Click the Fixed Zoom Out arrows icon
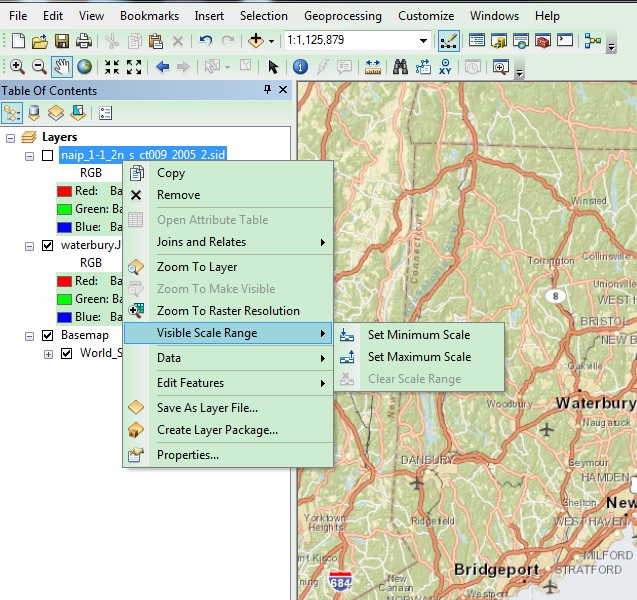The width and height of the screenshot is (637, 600). click(134, 67)
